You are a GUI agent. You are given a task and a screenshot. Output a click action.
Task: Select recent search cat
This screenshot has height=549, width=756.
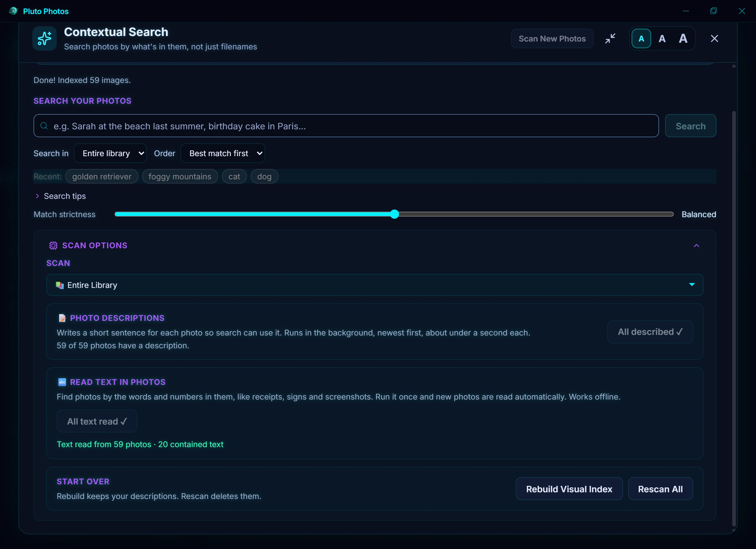234,176
